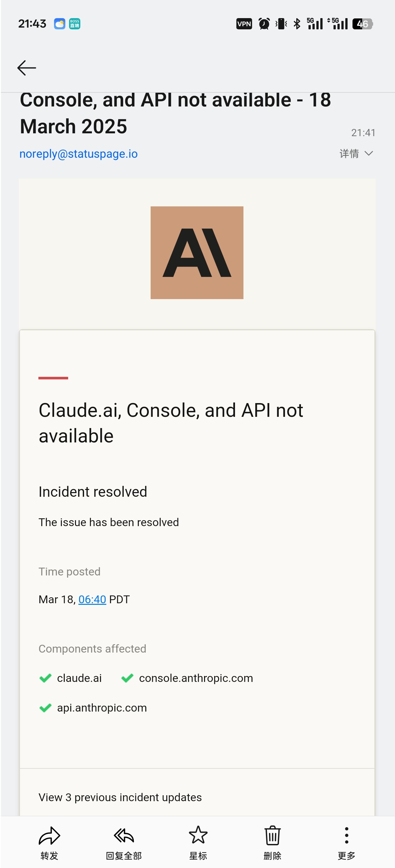Tap the VPN status bar icon
The image size is (395, 868).
click(244, 24)
